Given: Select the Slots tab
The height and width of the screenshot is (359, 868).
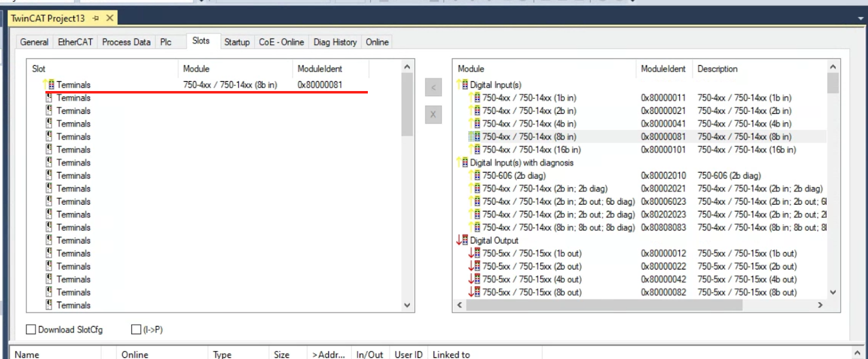Looking at the screenshot, I should click(201, 41).
